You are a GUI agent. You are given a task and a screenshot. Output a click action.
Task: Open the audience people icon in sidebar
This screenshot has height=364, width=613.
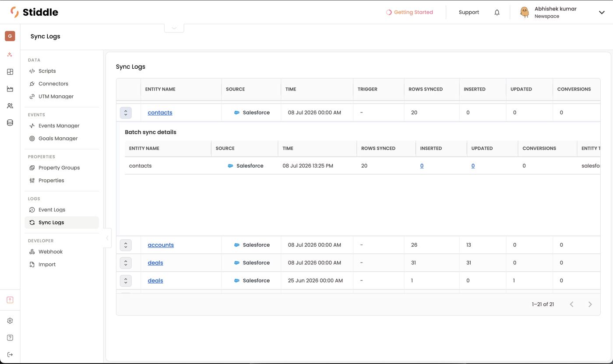pyautogui.click(x=10, y=106)
